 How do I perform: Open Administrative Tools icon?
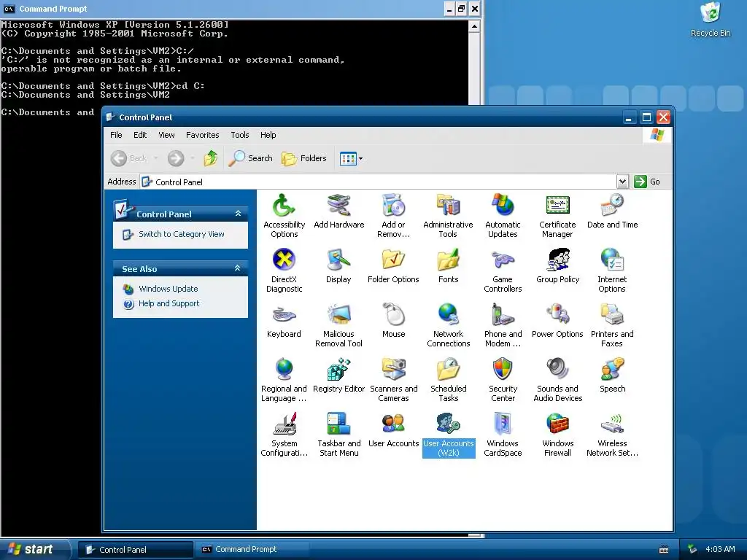[x=449, y=206]
